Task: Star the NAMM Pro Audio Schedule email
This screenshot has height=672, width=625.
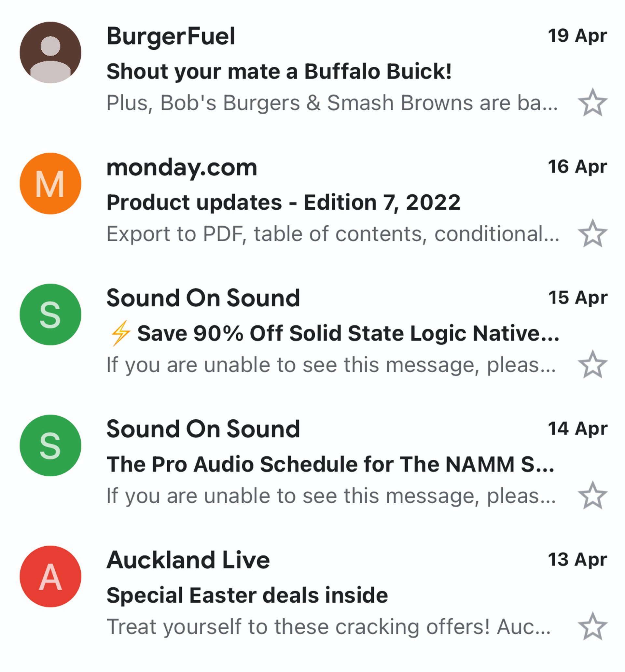Action: pyautogui.click(x=592, y=496)
